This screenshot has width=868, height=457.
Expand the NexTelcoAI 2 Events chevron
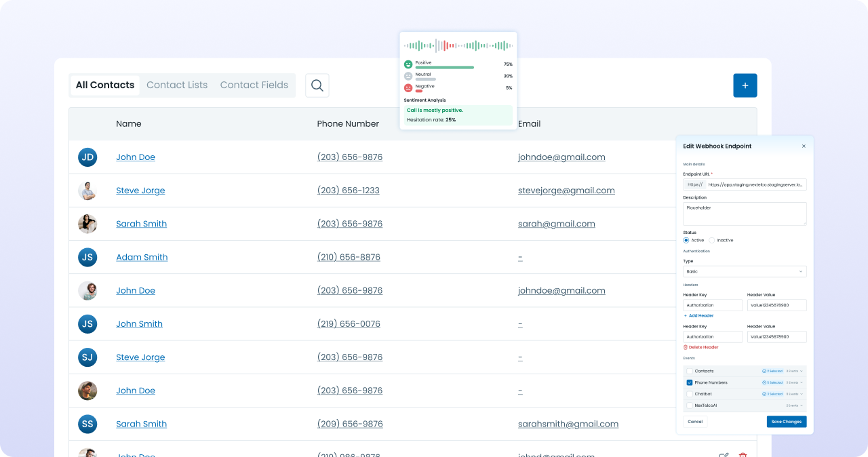click(801, 405)
